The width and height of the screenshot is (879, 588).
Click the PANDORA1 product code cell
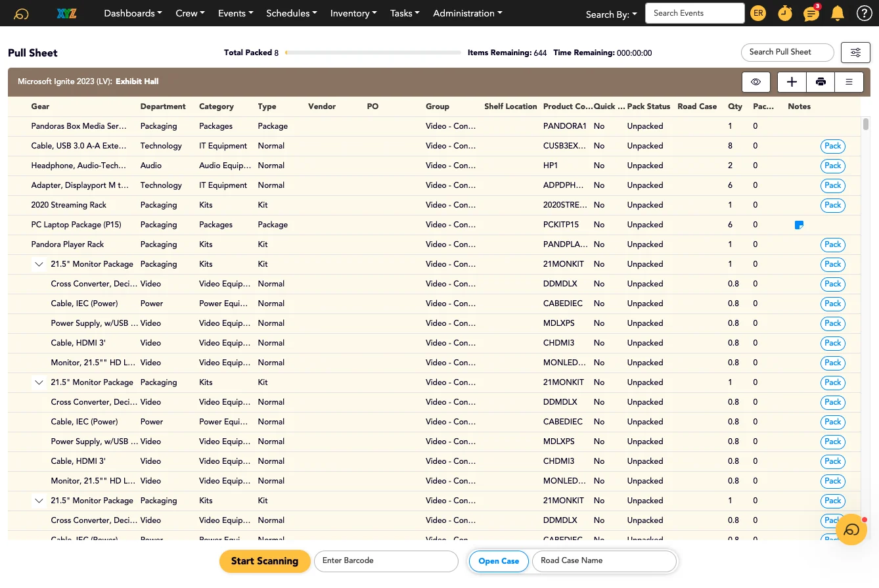click(x=565, y=126)
